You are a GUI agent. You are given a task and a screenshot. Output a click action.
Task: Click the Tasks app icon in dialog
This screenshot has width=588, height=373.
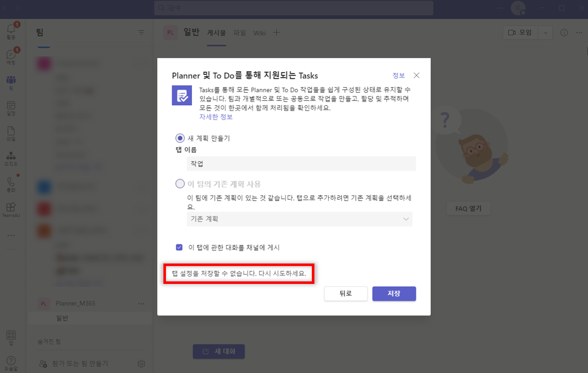(x=182, y=96)
